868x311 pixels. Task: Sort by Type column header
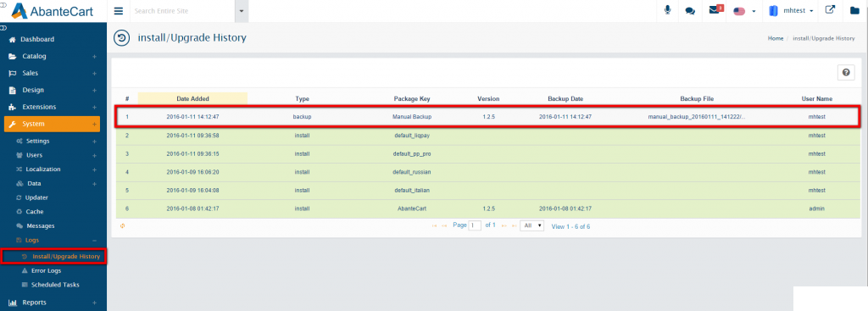click(x=303, y=98)
